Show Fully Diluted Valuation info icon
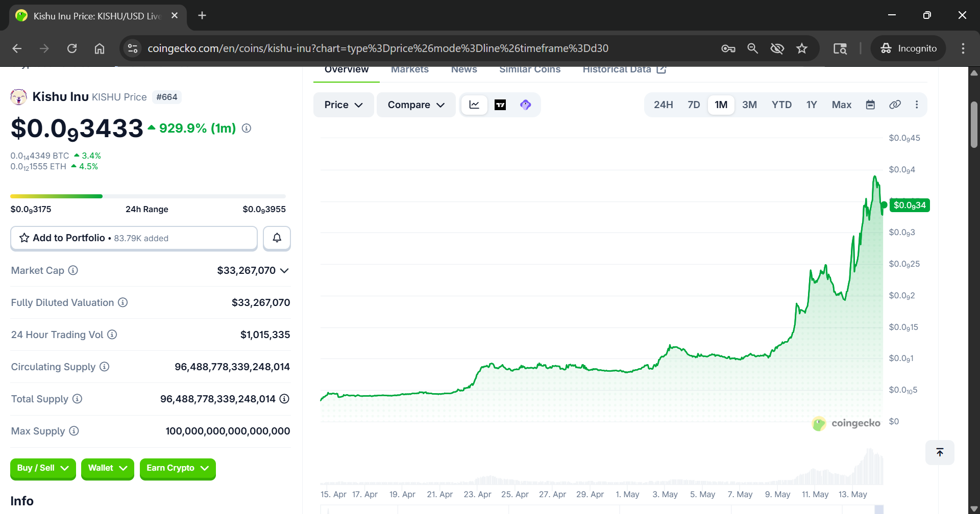Screen dimensions: 980x514 122,302
